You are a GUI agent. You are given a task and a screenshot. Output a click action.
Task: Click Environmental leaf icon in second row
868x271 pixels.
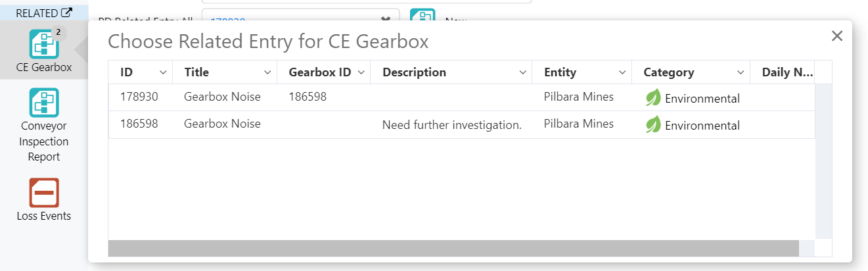tap(653, 125)
